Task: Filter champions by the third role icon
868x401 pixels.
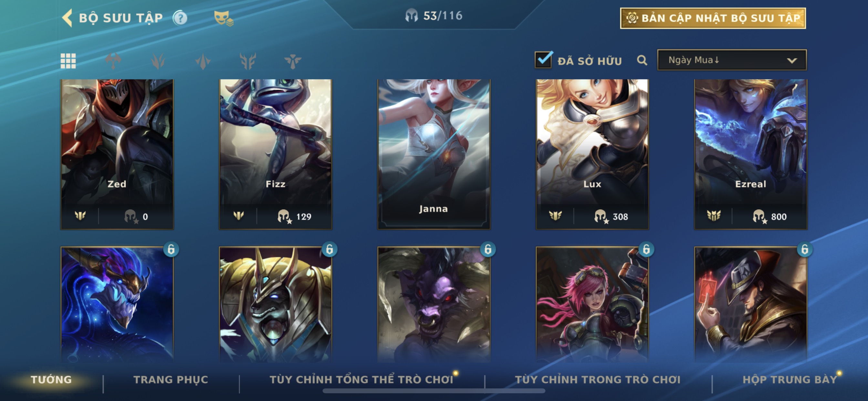Action: (x=203, y=61)
